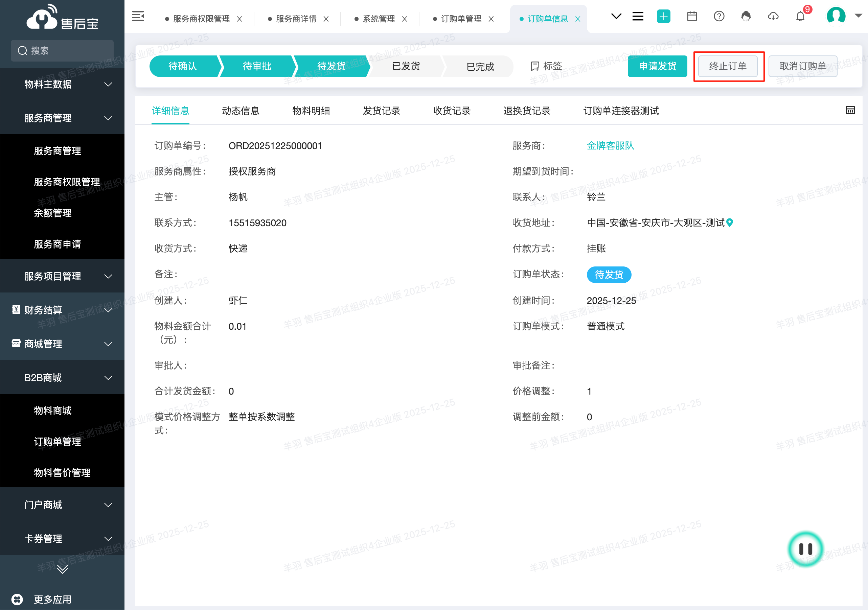Screen dimensions: 868x610
Task: Open the 金牌客服队 service provider link
Action: 610,145
